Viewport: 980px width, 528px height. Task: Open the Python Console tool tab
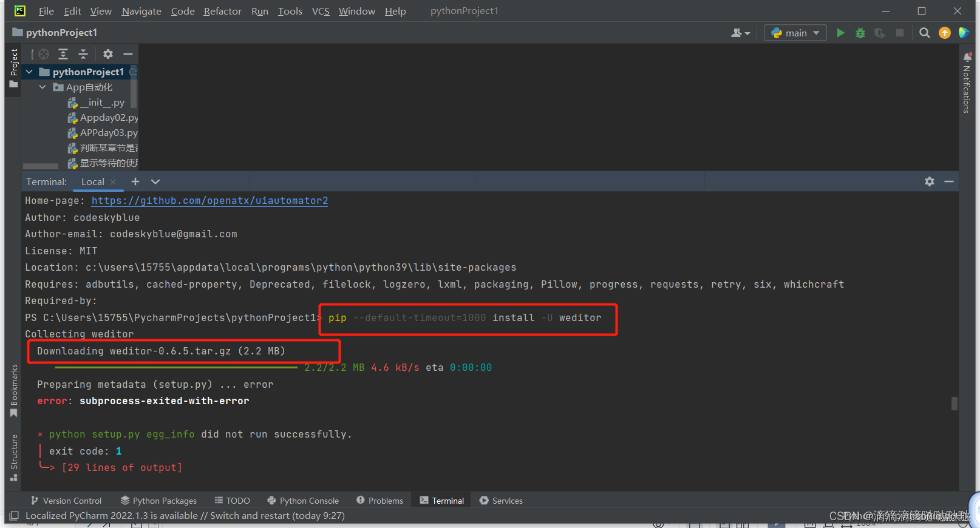303,501
